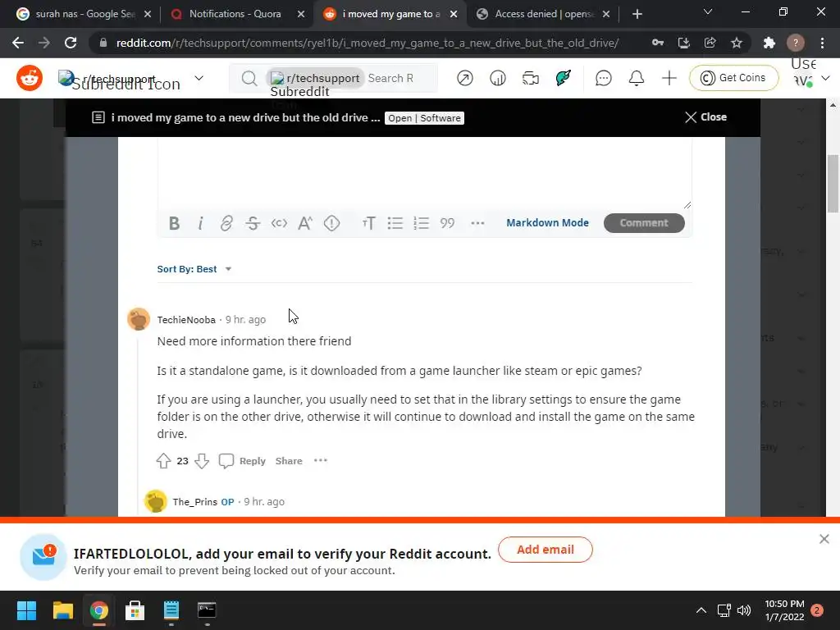The image size is (840, 630).
Task: Toggle italic formatting in comment editor
Action: [x=200, y=223]
